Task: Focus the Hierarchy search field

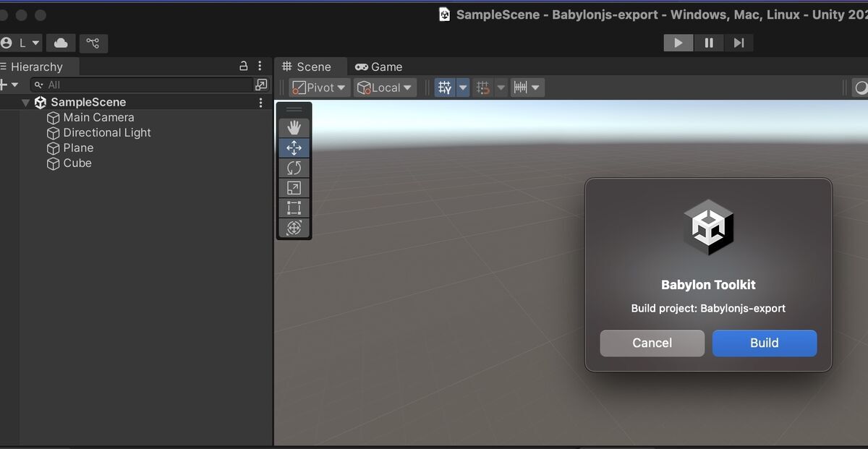Action: (x=141, y=85)
